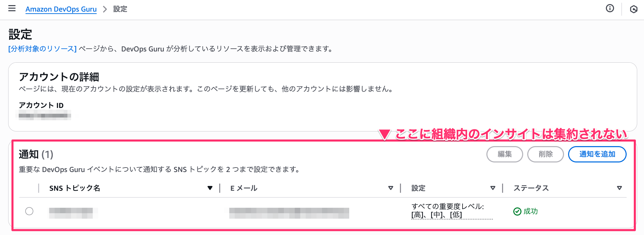Click the info circle icon

(x=610, y=9)
